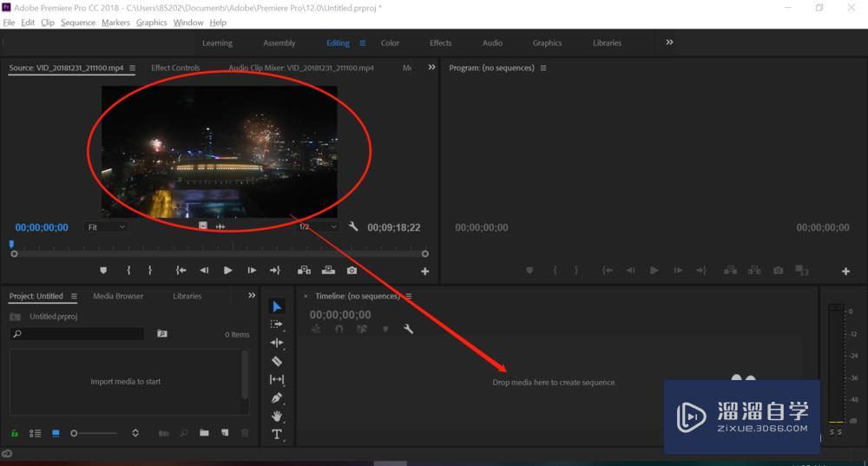Click Drag Audio Only waveform icon
Viewport: 868px width, 466px height.
[x=220, y=226]
